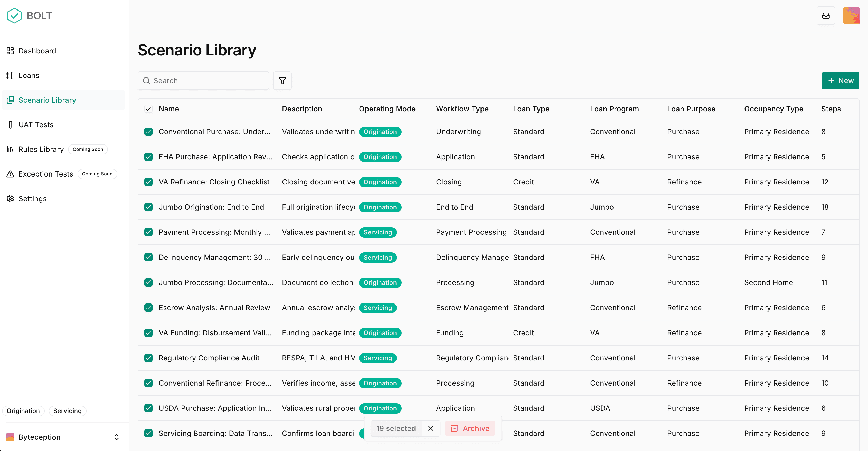Image resolution: width=868 pixels, height=451 pixels.
Task: Click the Rules Library books icon
Action: pos(10,149)
